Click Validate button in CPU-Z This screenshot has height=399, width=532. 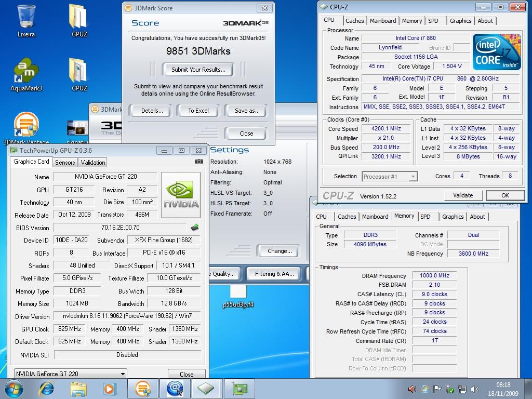click(x=463, y=195)
